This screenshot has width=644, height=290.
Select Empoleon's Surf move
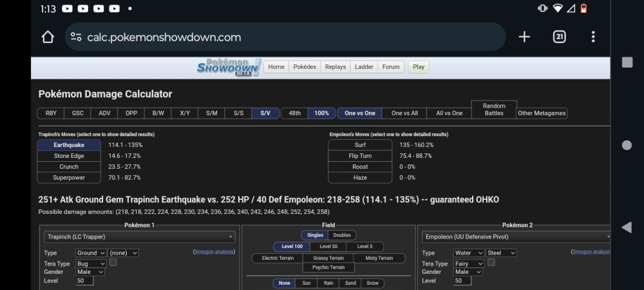(x=360, y=145)
